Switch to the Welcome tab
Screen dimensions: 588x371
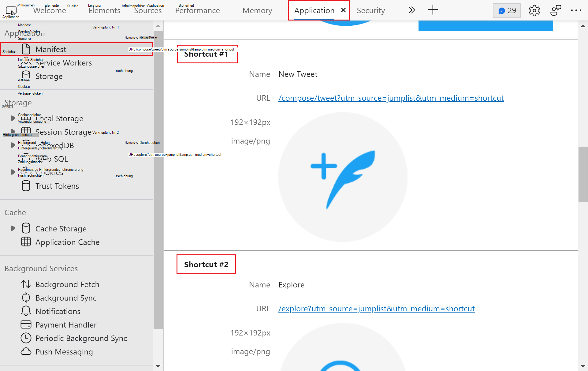50,10
